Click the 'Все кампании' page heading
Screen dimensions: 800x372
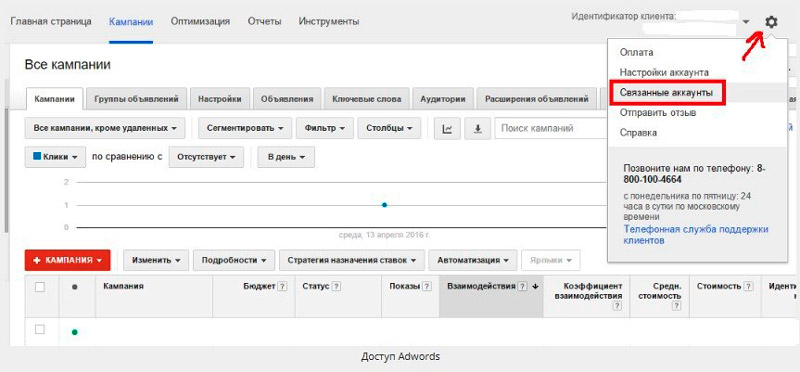[x=67, y=65]
